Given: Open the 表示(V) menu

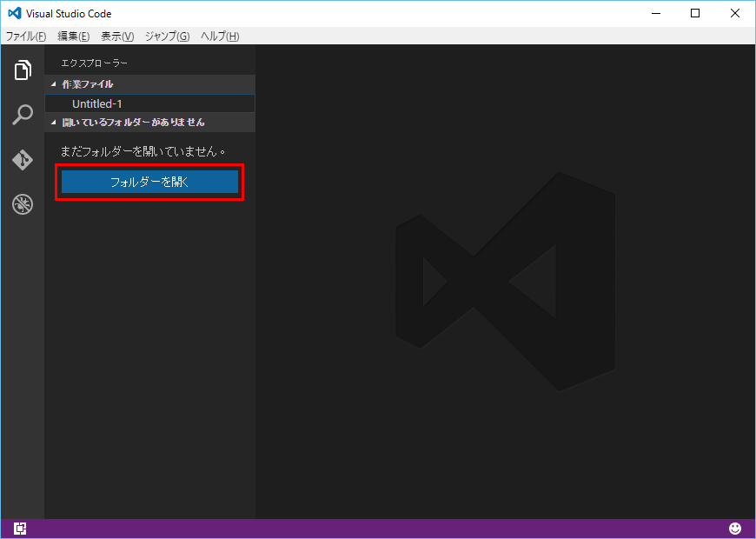Looking at the screenshot, I should (117, 37).
